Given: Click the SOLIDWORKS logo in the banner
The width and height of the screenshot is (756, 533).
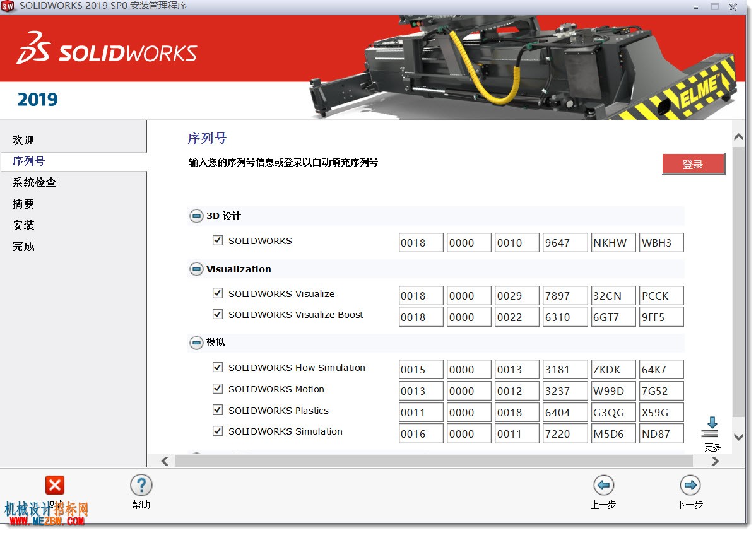Looking at the screenshot, I should point(107,48).
